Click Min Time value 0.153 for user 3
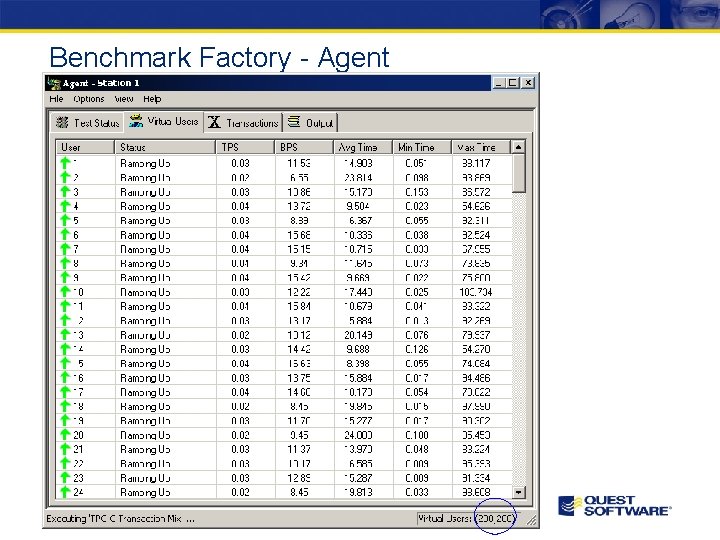 [x=416, y=192]
